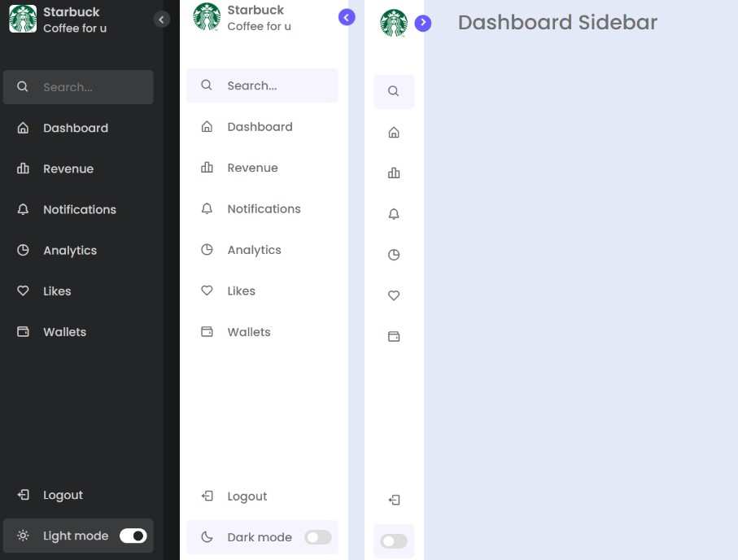Click the pie chart icon in collapsed sidebar
This screenshot has height=560, width=738.
tap(394, 255)
